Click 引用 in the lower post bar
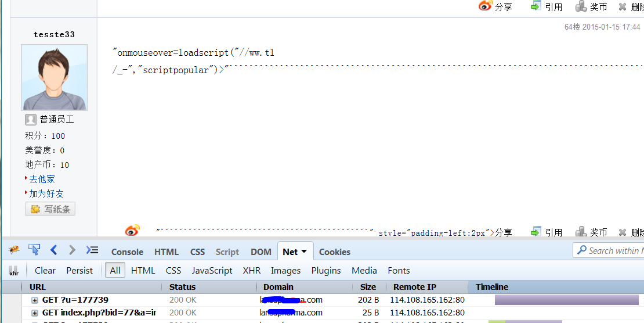644x323 pixels. pos(553,232)
